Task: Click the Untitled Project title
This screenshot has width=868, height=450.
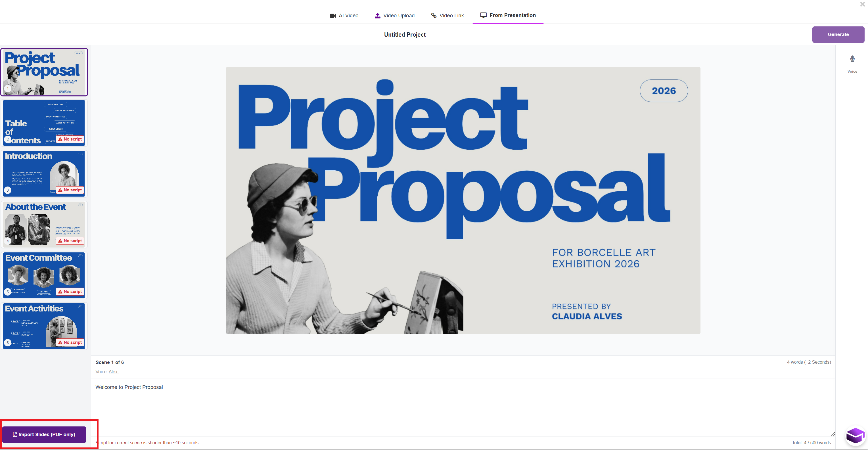Action: click(405, 35)
